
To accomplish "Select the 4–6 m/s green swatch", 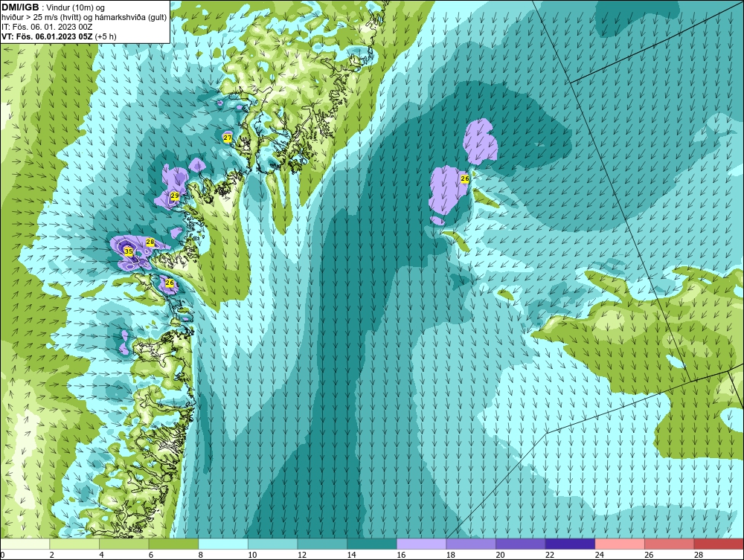I will point(124,544).
